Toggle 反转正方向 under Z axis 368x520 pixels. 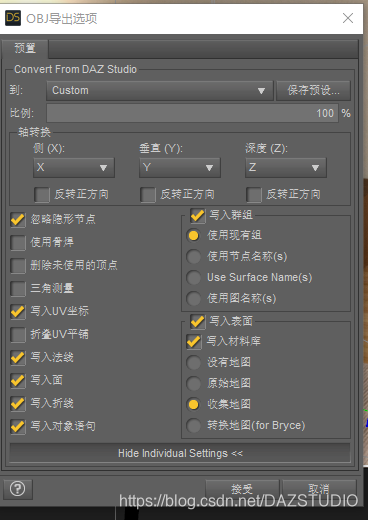coord(254,195)
